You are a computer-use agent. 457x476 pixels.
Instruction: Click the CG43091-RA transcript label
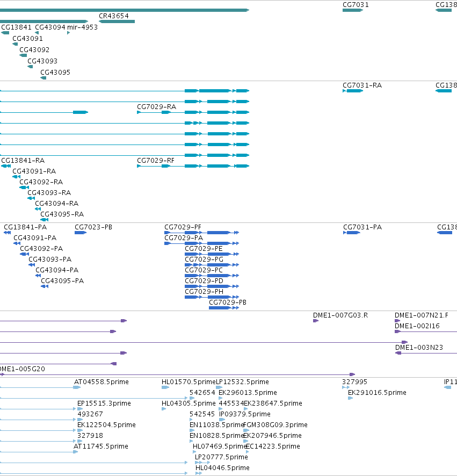34,171
